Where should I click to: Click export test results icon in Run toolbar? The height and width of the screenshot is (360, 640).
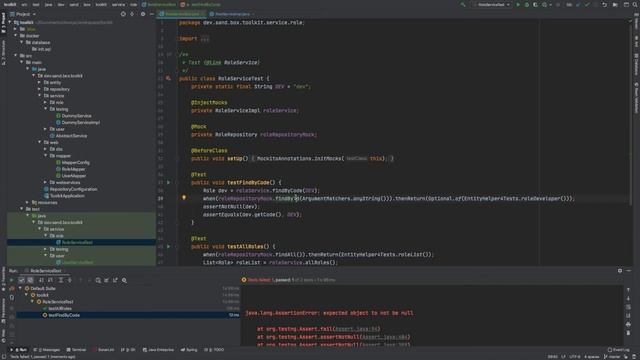pos(116,280)
